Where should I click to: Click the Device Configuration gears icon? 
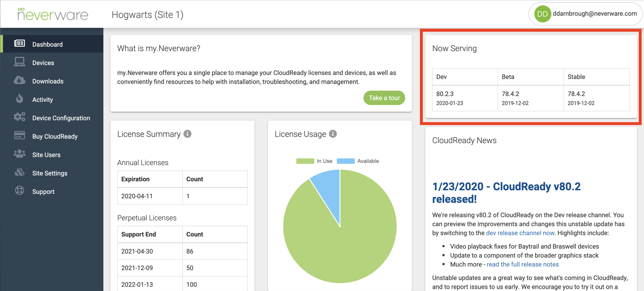point(20,117)
